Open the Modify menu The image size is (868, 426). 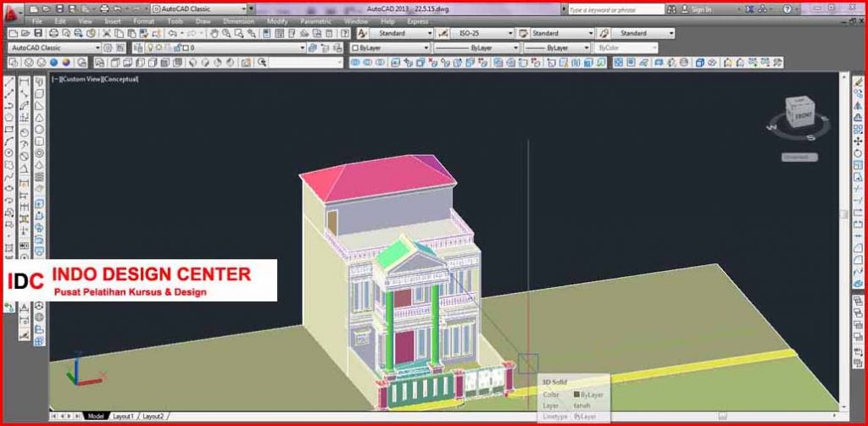(x=277, y=21)
